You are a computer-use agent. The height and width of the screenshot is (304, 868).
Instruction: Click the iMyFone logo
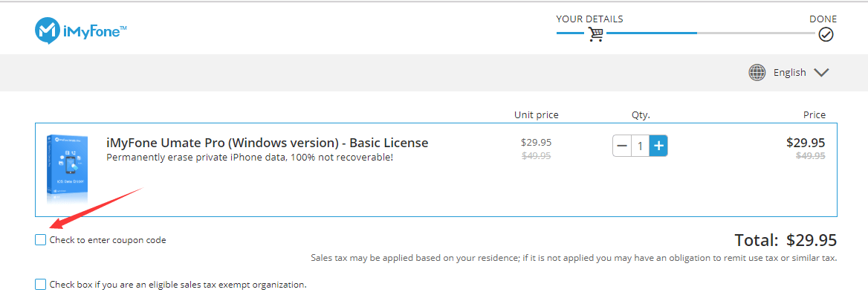click(x=81, y=30)
